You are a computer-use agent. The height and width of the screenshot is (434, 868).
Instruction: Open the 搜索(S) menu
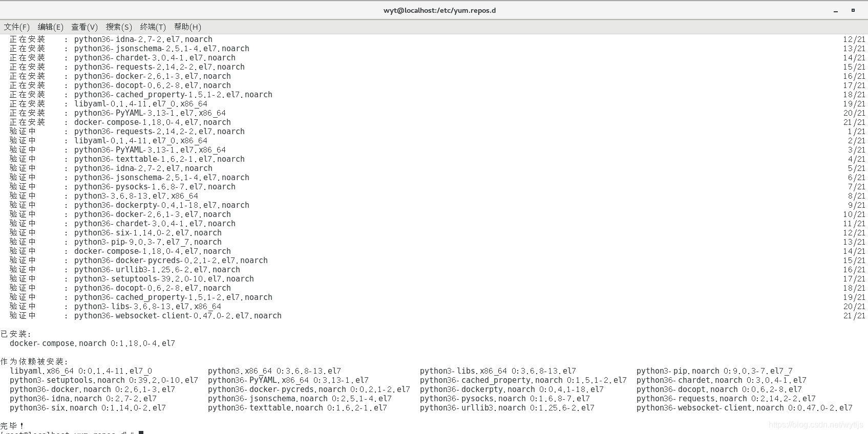pos(119,27)
